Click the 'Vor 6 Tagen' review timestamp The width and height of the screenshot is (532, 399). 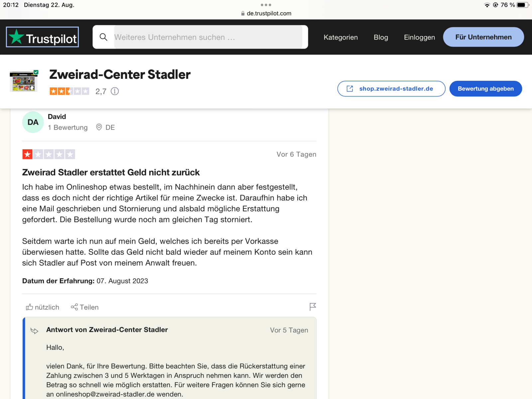[297, 154]
